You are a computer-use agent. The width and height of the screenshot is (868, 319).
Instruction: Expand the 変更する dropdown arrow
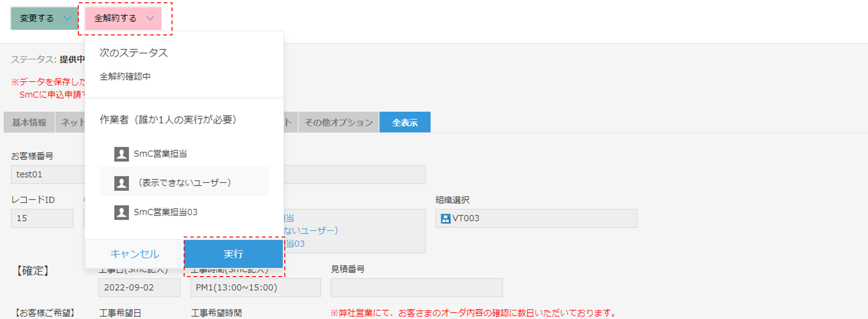click(67, 18)
